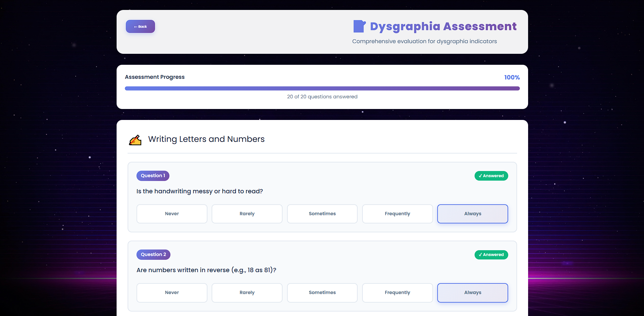Click the Question 1 Answered badge
Screen dimensions: 644x316
tap(491, 176)
